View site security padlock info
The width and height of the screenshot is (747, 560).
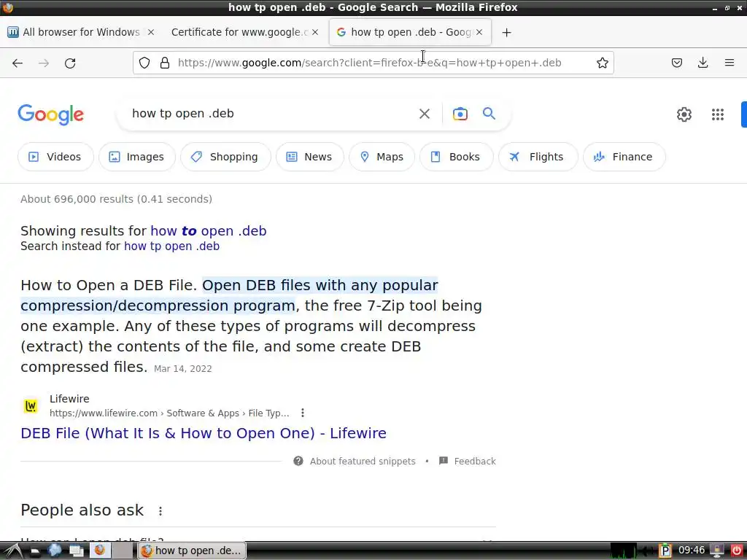[165, 63]
